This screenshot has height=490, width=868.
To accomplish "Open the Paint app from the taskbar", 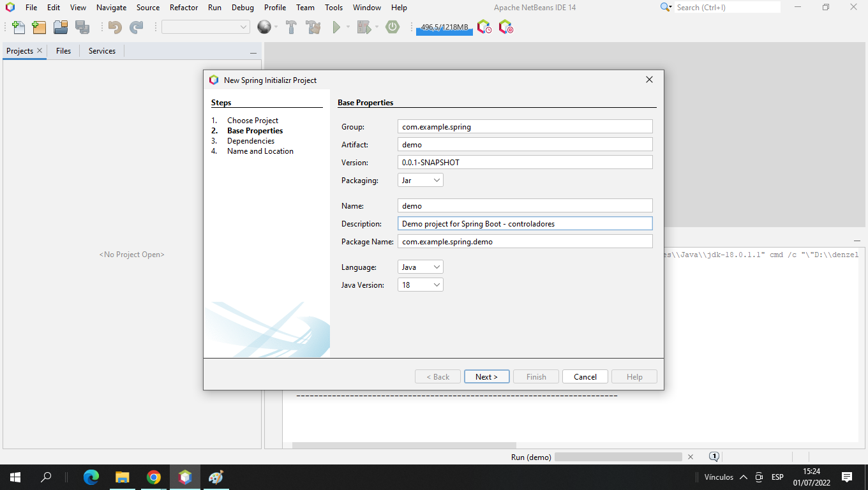I will tap(216, 477).
